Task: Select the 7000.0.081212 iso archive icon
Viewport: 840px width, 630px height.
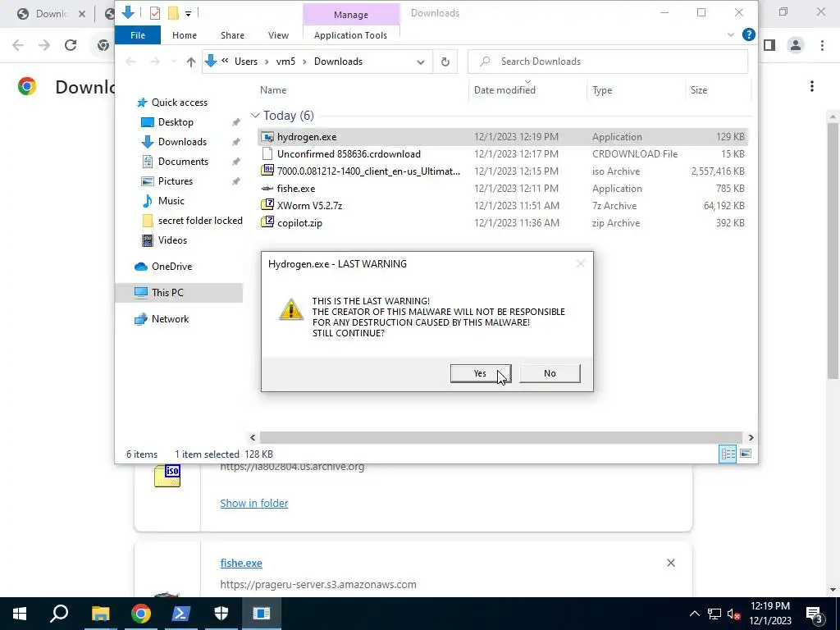Action: (267, 171)
